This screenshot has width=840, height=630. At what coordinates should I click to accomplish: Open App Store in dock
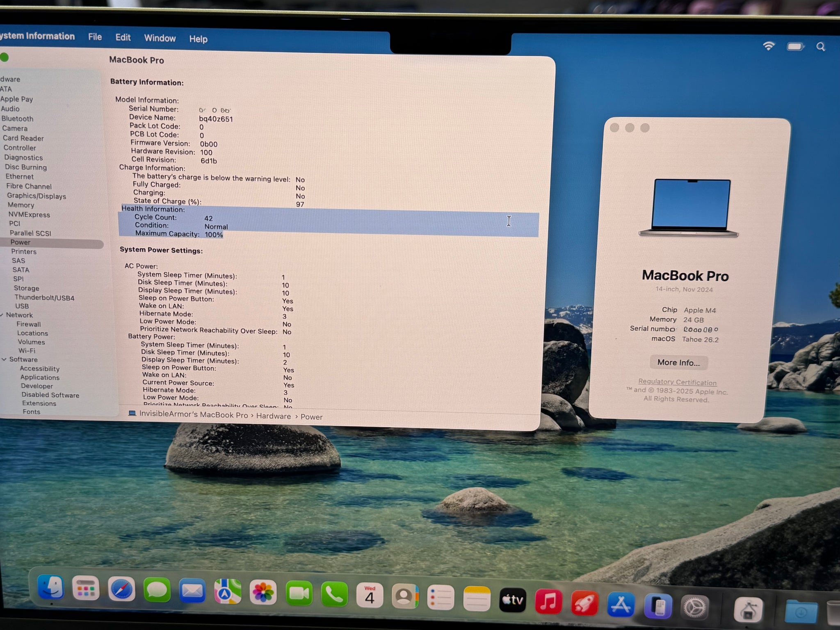coord(620,605)
